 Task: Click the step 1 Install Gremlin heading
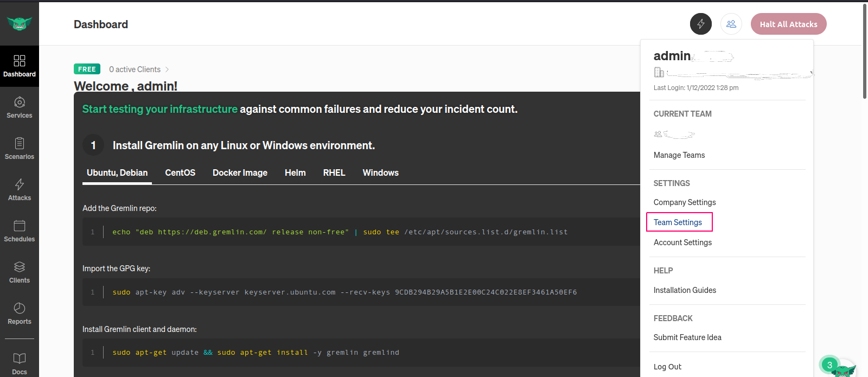(244, 145)
